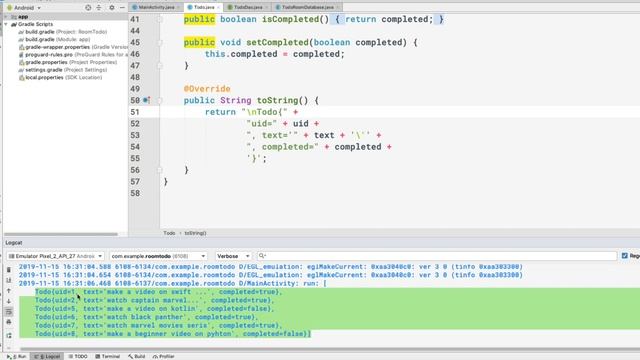Click the override gutter icon on line 50
The image size is (640, 360).
click(146, 100)
